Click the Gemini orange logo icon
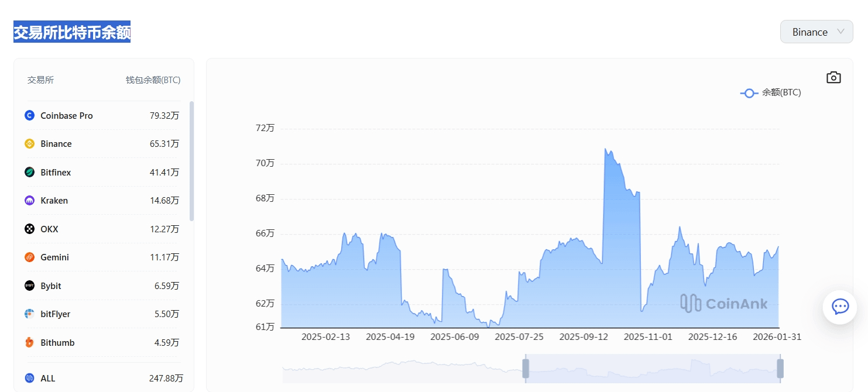 pyautogui.click(x=30, y=257)
